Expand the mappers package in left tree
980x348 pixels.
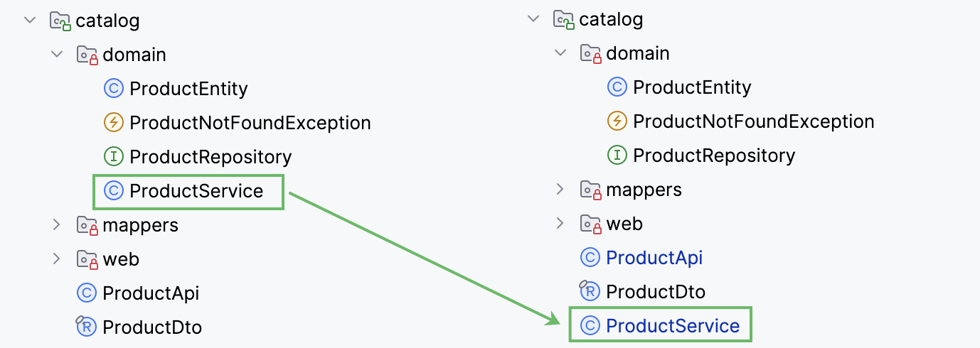(57, 225)
